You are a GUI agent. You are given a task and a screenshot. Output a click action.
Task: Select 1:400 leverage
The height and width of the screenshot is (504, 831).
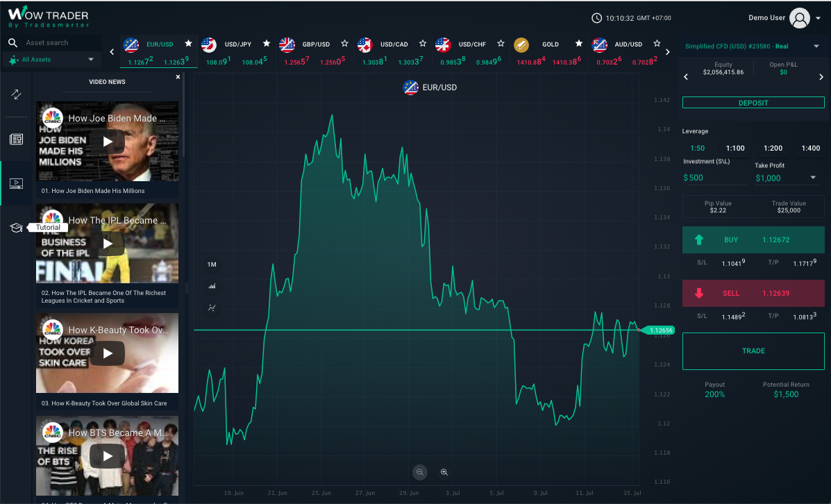pos(810,149)
